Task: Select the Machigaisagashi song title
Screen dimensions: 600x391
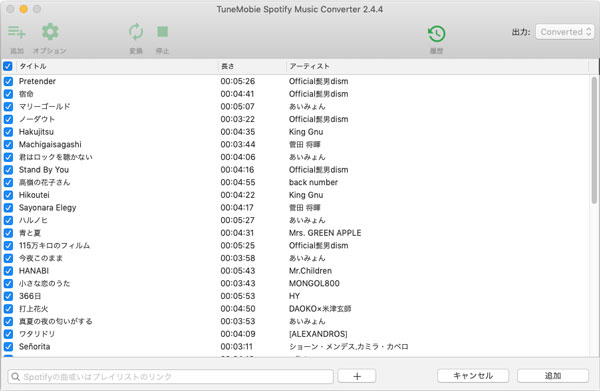Action: 50,144
